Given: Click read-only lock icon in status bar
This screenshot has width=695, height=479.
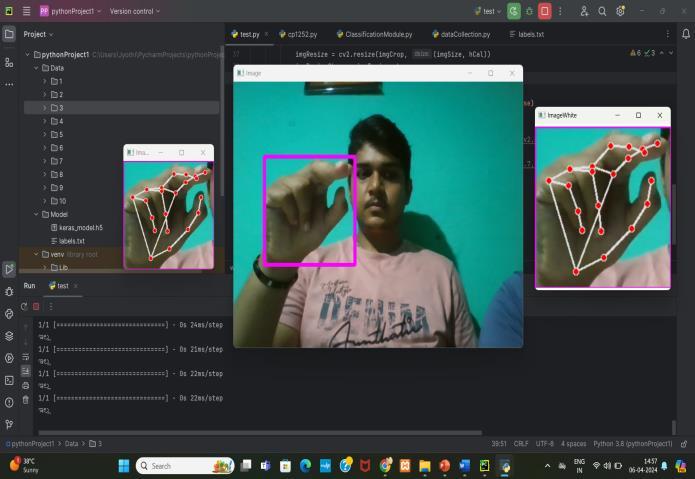Looking at the screenshot, I should (x=684, y=444).
